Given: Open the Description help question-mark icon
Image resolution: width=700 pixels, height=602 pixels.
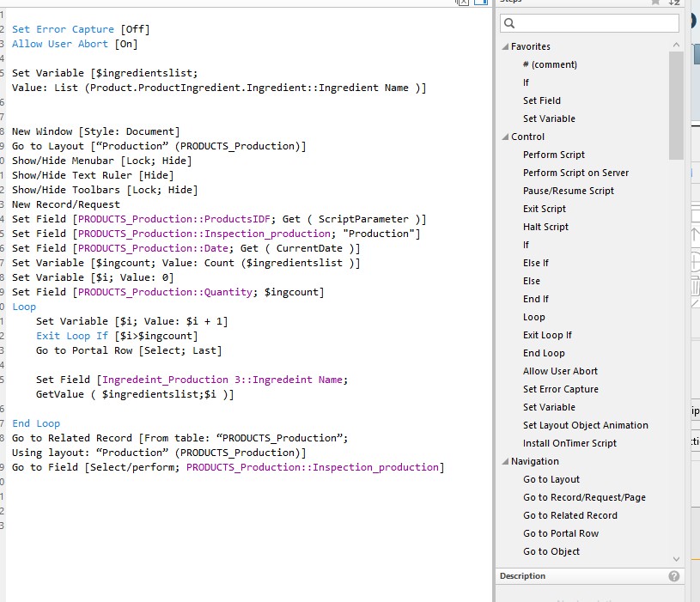Looking at the screenshot, I should point(673,576).
